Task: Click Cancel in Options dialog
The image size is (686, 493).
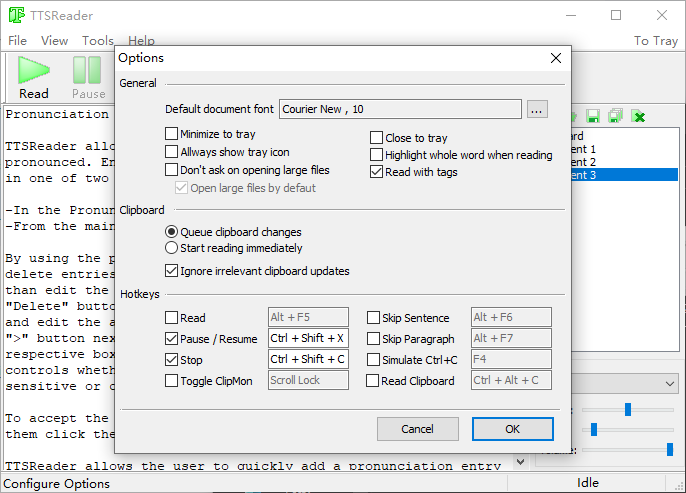Action: pos(418,429)
